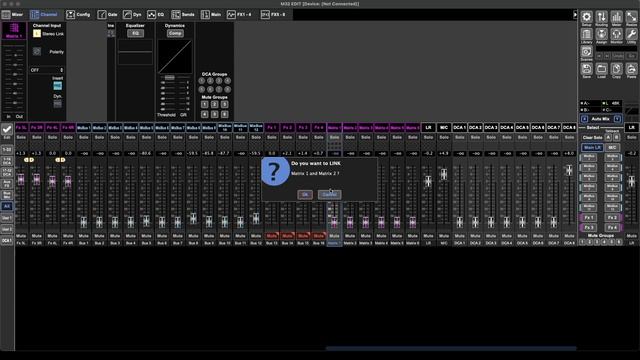This screenshot has width=640, height=360.
Task: Click the Clear Solo button
Action: click(592, 138)
